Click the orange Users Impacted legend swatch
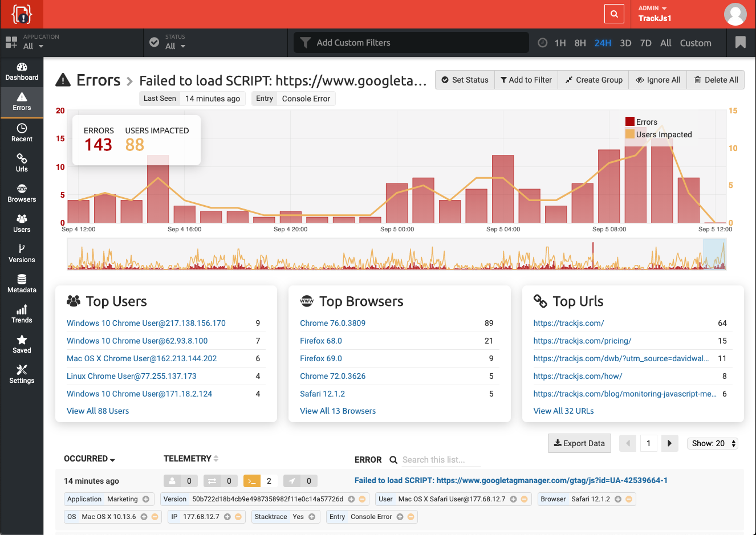Image resolution: width=756 pixels, height=535 pixels. pyautogui.click(x=630, y=134)
